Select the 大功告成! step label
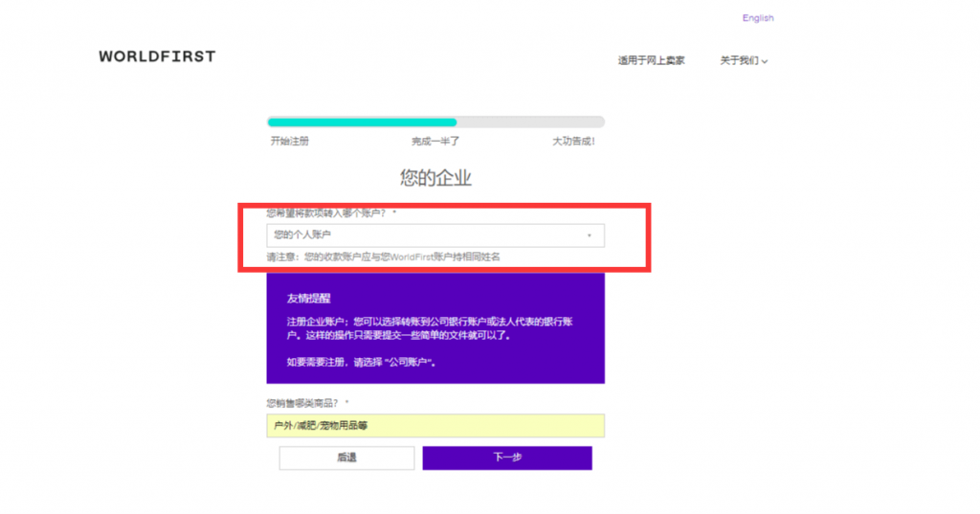Image resolution: width=980 pixels, height=514 pixels. click(572, 141)
